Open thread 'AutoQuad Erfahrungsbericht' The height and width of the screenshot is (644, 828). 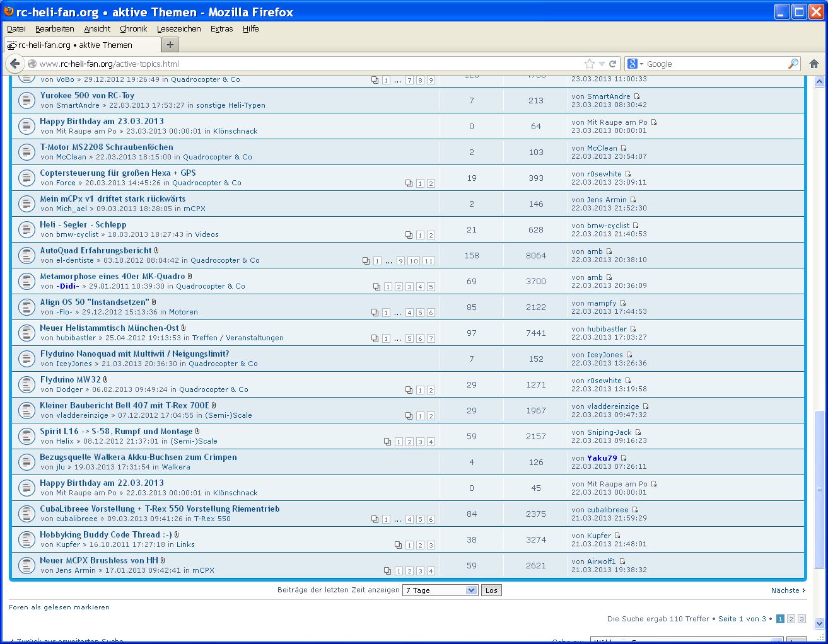(96, 250)
